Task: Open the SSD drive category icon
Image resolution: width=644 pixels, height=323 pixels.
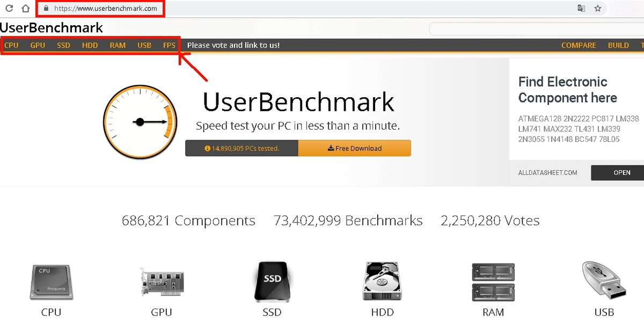Action: [x=272, y=282]
